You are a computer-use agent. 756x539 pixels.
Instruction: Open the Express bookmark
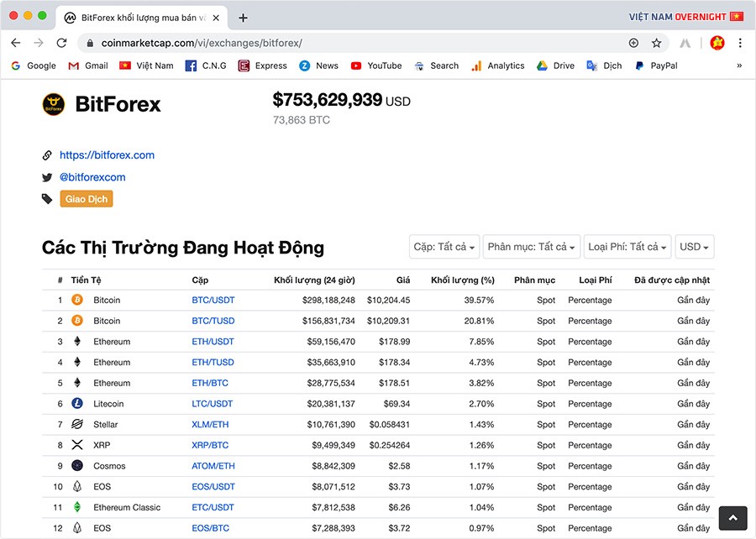(263, 65)
